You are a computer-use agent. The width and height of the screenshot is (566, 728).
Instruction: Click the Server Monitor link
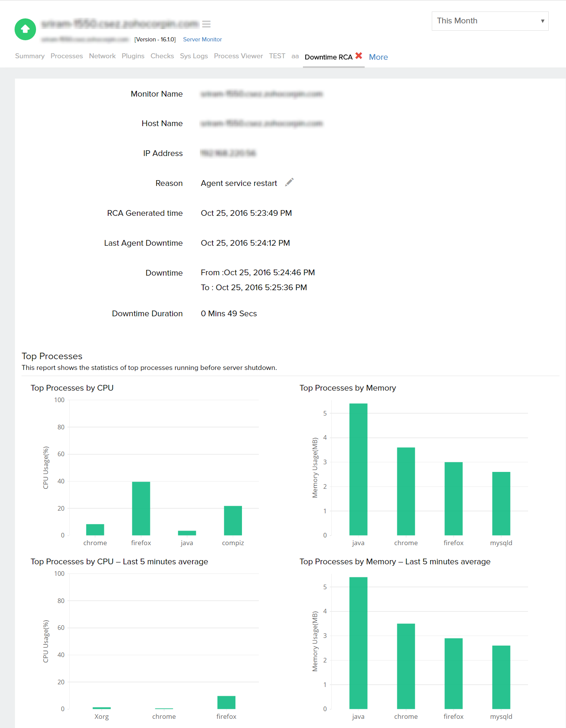click(x=202, y=39)
